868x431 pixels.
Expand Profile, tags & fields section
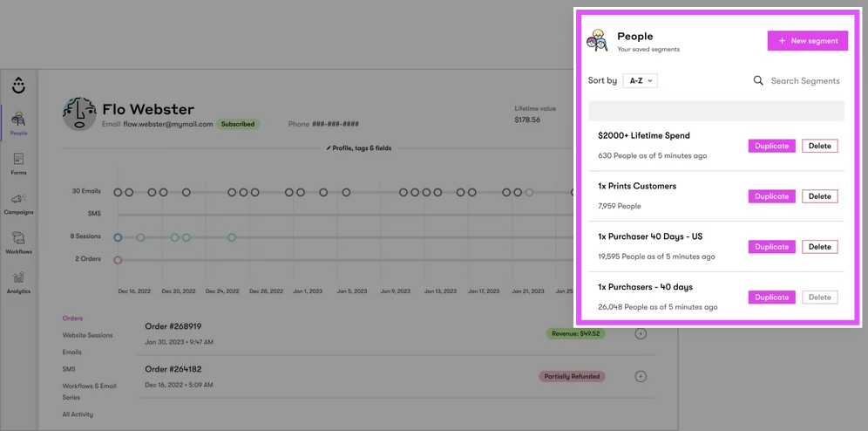click(359, 148)
